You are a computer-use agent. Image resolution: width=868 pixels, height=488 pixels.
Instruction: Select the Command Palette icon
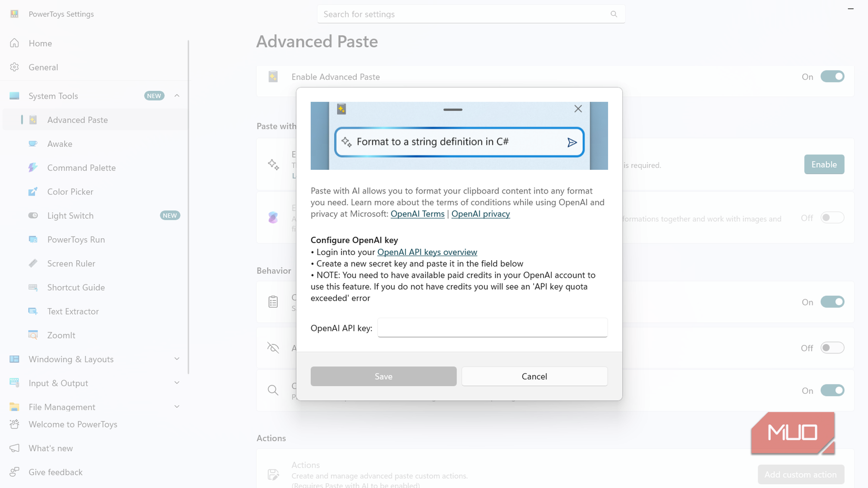pos(33,167)
